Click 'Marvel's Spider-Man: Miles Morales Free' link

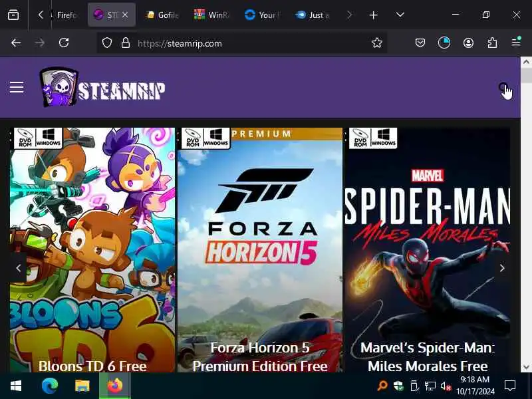pyautogui.click(x=428, y=357)
